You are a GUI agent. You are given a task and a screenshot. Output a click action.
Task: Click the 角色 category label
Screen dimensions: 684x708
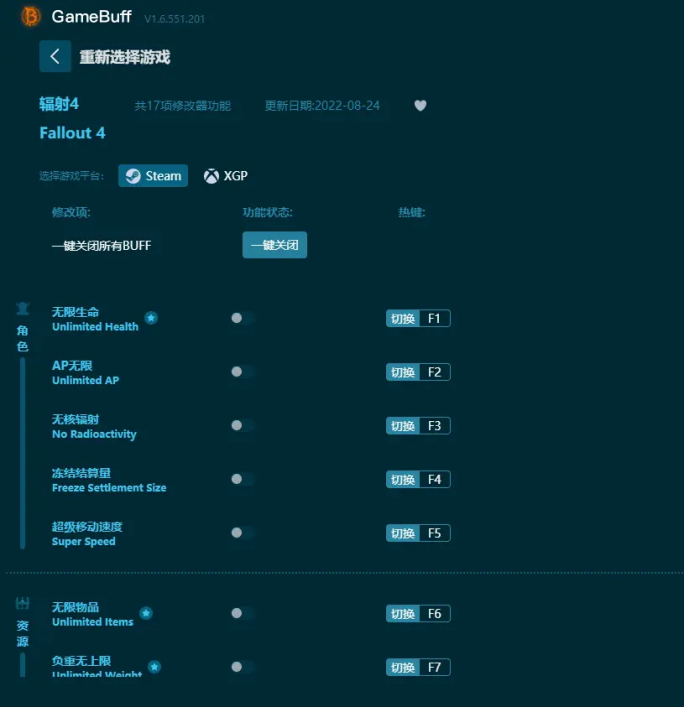[23, 338]
